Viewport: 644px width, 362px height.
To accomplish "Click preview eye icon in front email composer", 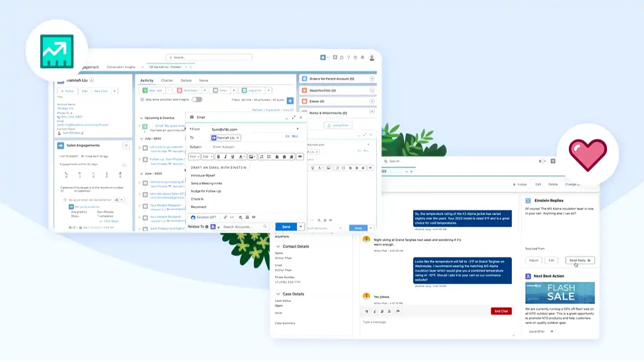I will pos(254,217).
